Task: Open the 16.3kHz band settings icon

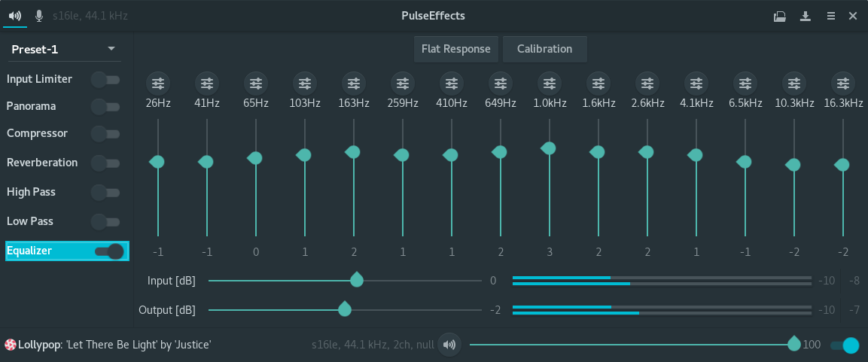Action: [x=842, y=83]
